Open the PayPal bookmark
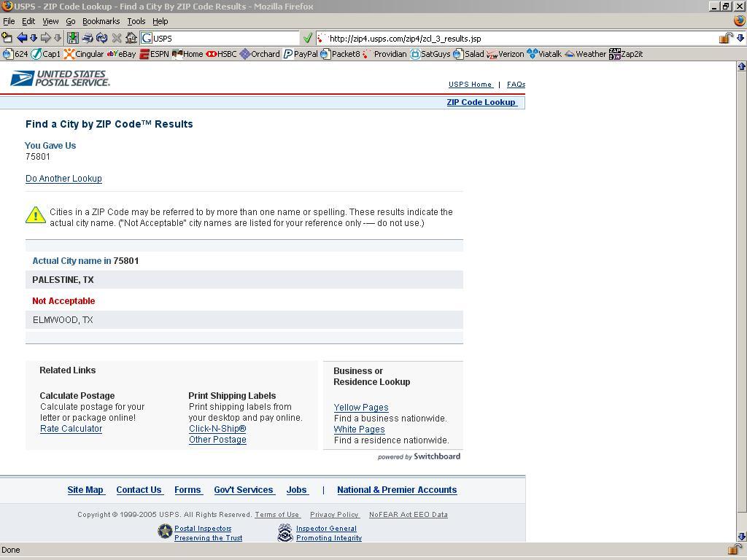747x560 pixels. pyautogui.click(x=301, y=54)
